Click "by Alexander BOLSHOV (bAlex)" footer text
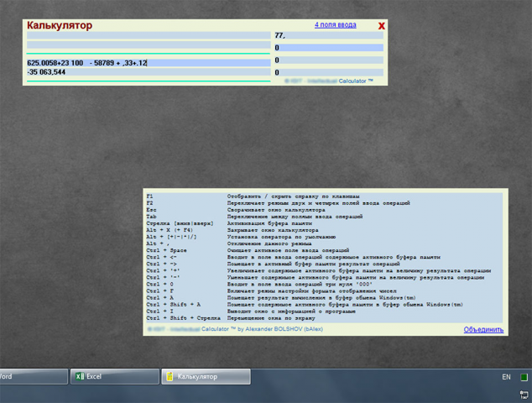The height and width of the screenshot is (403, 532). click(x=280, y=329)
